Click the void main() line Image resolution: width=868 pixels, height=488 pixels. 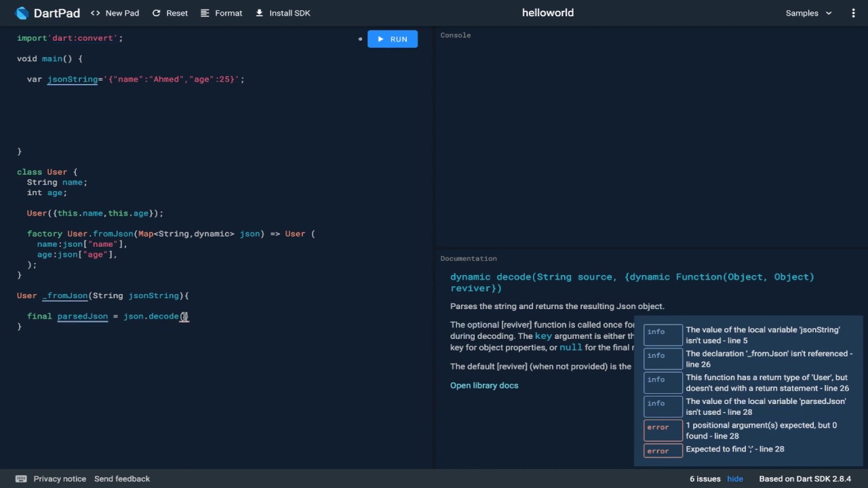50,59
